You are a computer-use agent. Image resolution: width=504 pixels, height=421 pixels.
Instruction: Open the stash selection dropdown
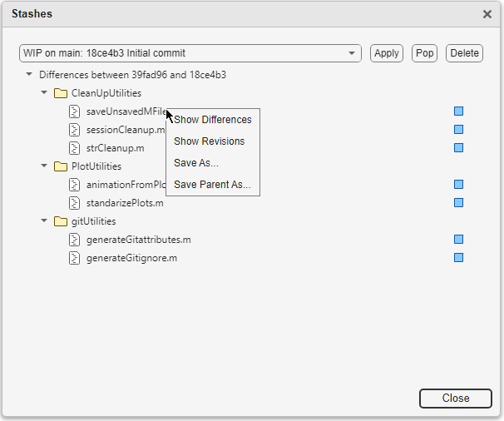tap(352, 53)
